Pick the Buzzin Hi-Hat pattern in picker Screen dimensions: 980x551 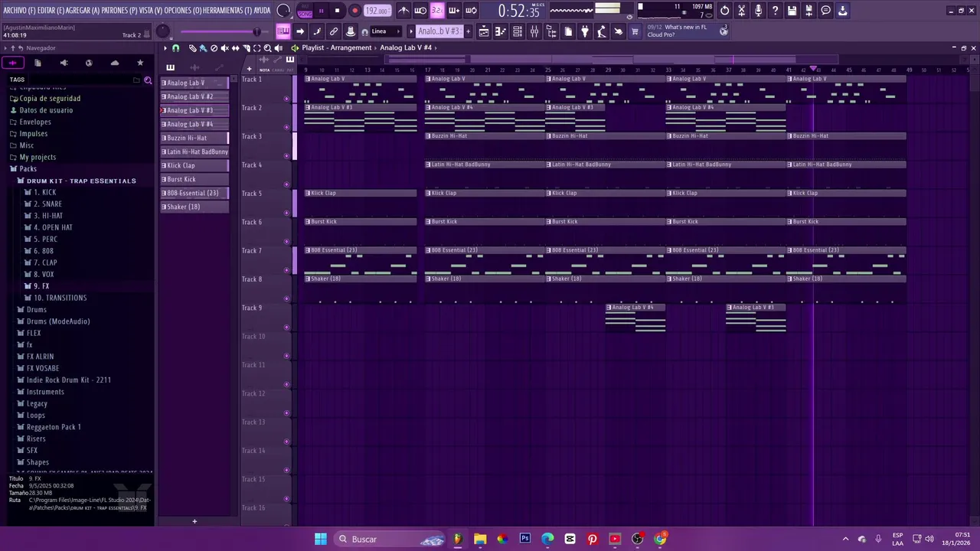[x=194, y=138]
